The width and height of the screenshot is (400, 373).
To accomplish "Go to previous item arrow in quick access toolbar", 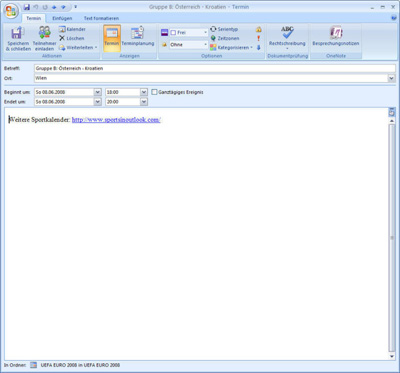I will (54, 7).
